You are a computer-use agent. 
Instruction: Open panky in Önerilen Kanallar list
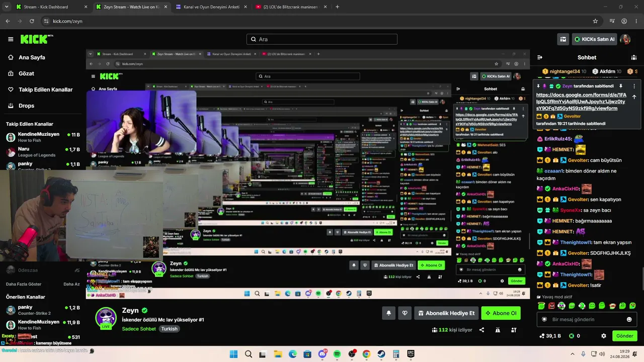click(43, 310)
